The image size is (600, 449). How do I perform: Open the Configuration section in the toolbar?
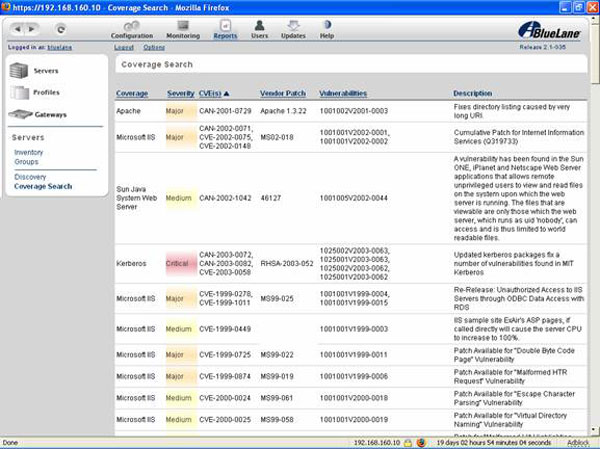coord(132,29)
